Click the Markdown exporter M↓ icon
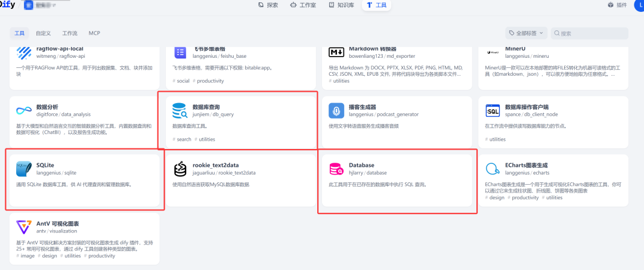Image resolution: width=644 pixels, height=270 pixels. coord(336,52)
